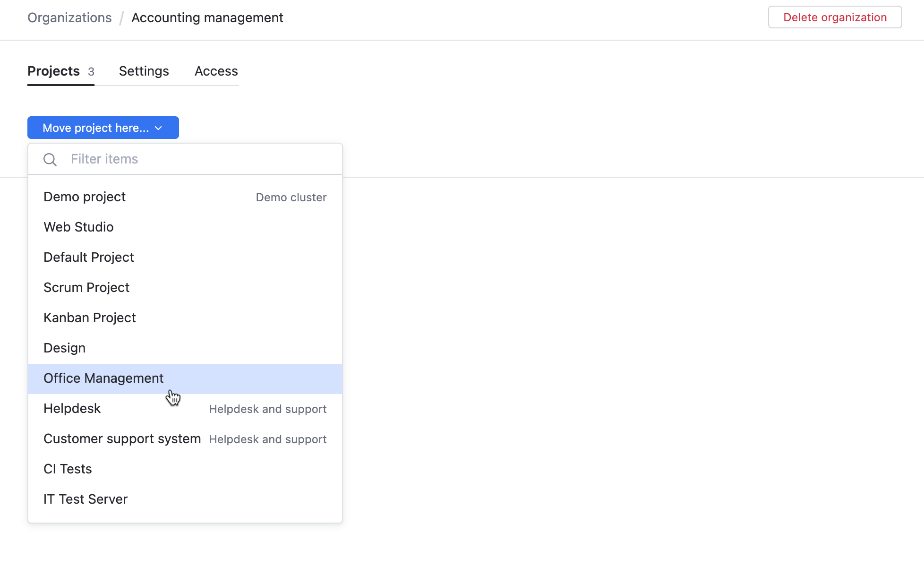Screen dimensions: 924x567
Task: Click the magnifying glass search icon
Action: tap(50, 159)
